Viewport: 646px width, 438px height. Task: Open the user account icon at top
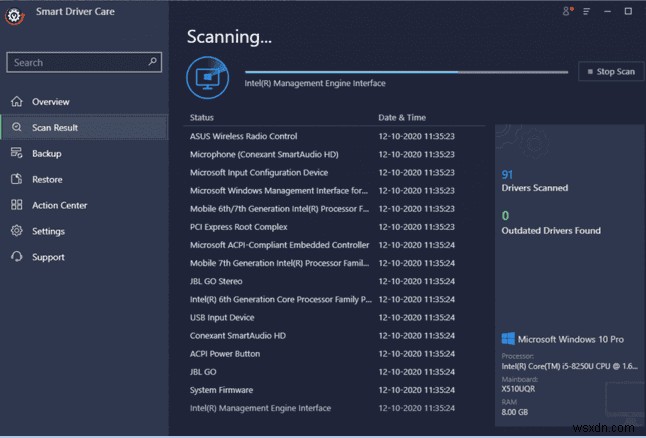click(568, 12)
